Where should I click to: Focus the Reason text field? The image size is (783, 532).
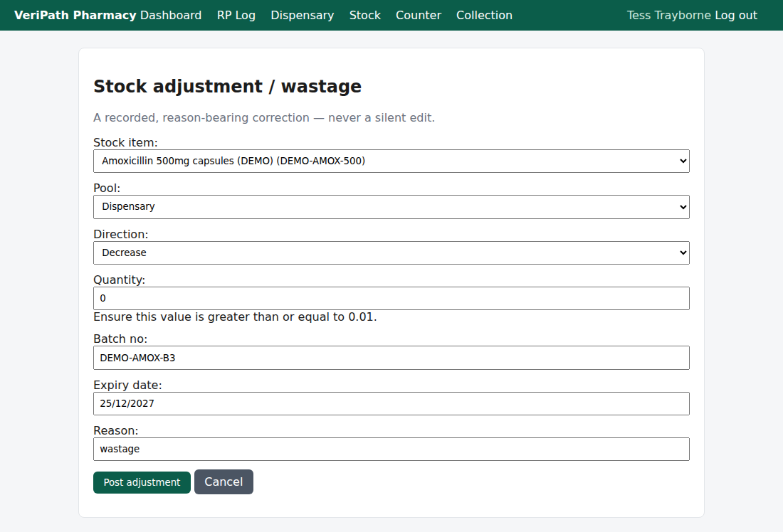point(391,449)
